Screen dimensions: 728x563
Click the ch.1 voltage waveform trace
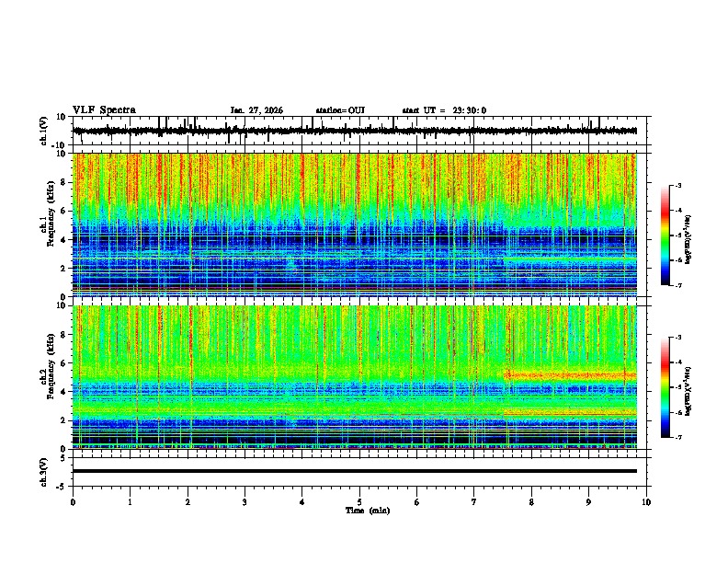(354, 131)
